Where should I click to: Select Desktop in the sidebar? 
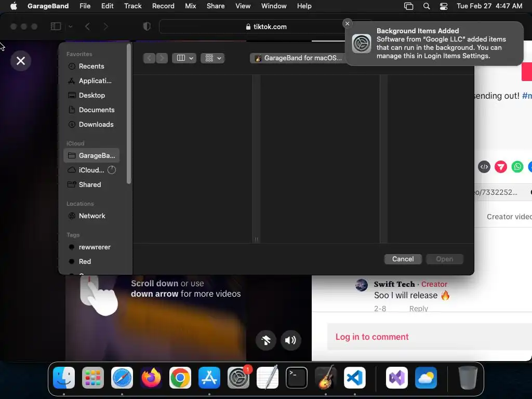(91, 96)
